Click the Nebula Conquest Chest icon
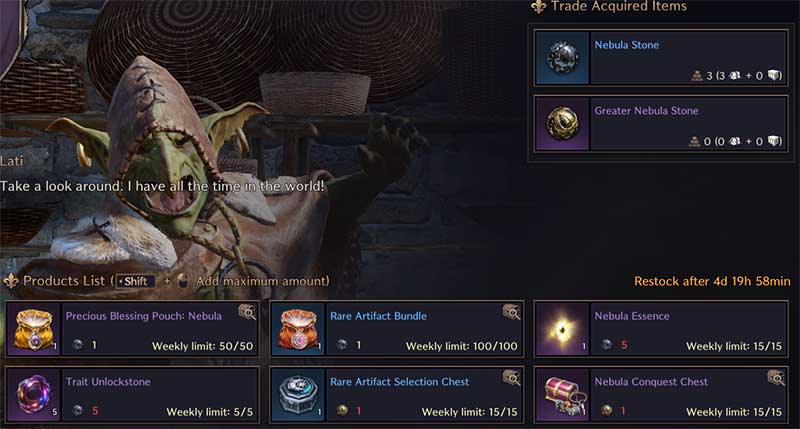This screenshot has width=800, height=429. [x=562, y=394]
